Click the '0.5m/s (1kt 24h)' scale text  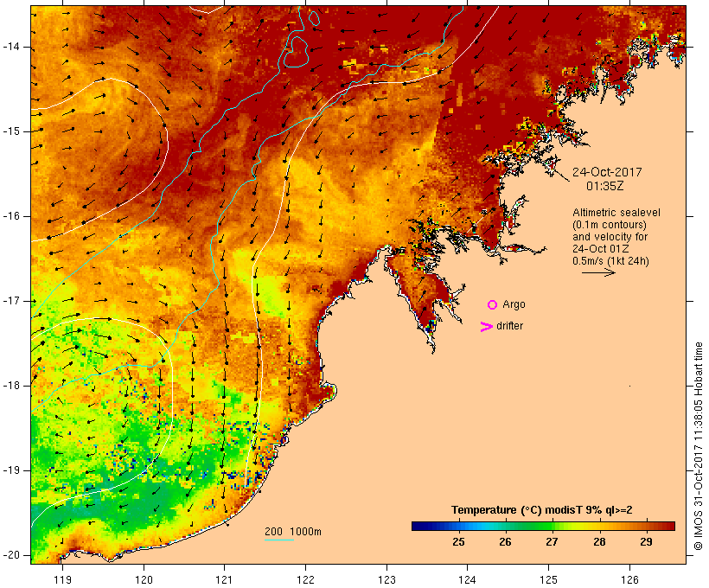[610, 261]
